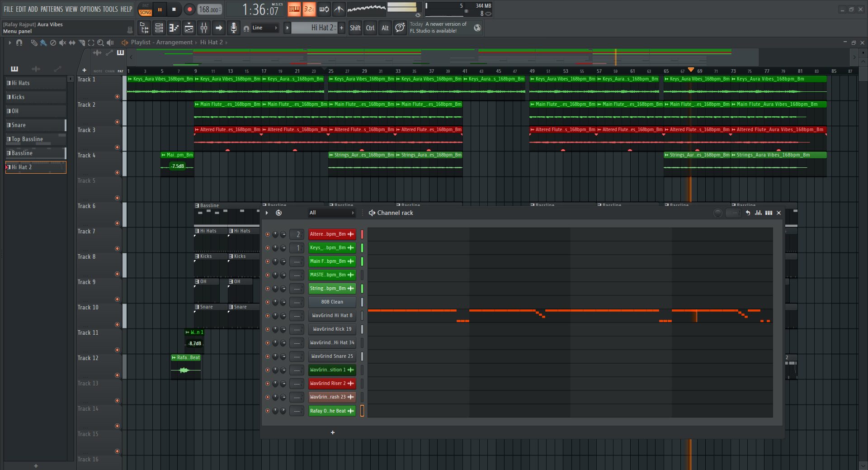Open the Mixer window icon
This screenshot has width=868, height=470.
204,28
